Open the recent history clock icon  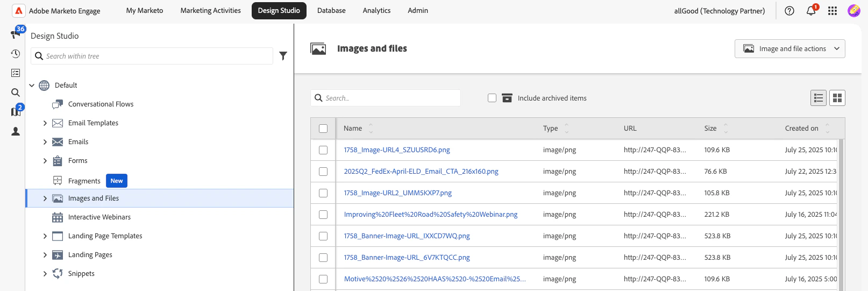click(16, 54)
